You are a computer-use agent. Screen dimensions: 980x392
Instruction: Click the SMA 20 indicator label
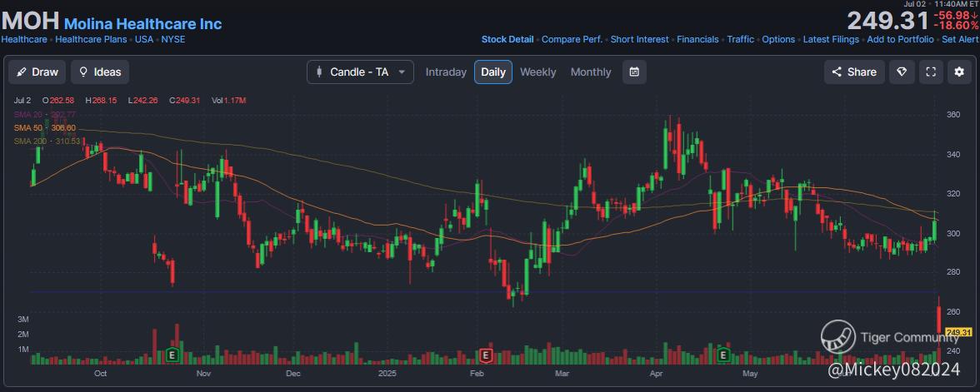click(45, 114)
